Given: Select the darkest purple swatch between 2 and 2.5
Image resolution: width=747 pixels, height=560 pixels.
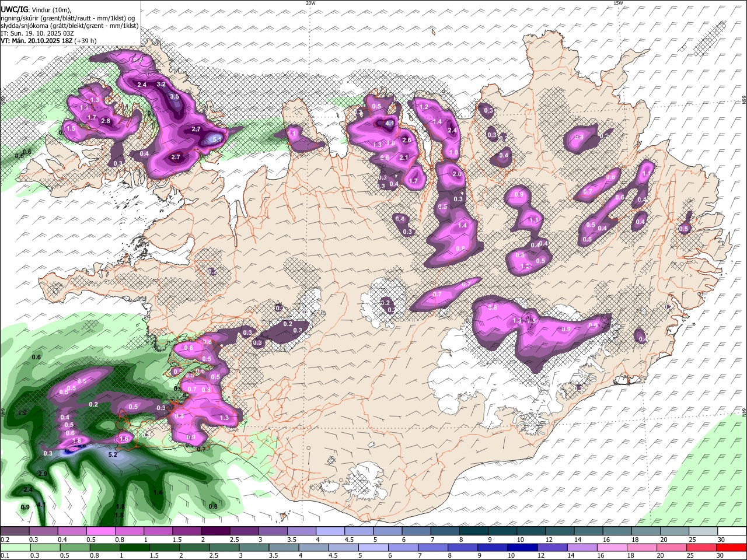Looking at the screenshot, I should 215,531.
